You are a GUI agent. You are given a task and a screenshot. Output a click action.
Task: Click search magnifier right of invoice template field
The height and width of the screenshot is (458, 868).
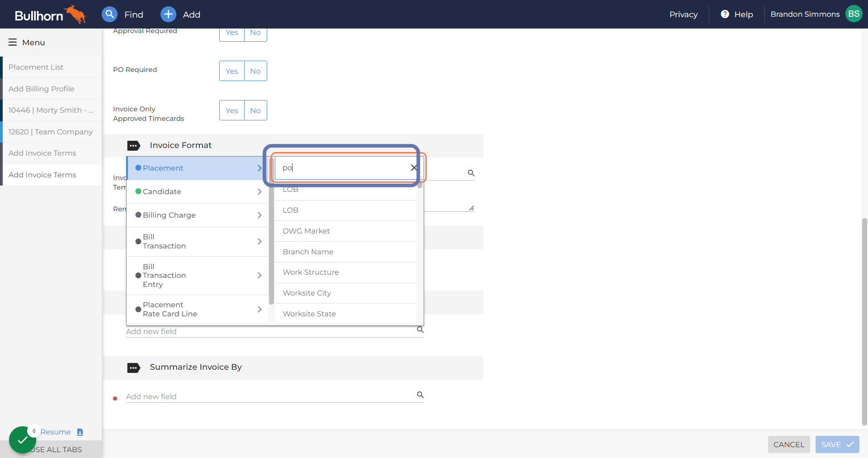(471, 173)
